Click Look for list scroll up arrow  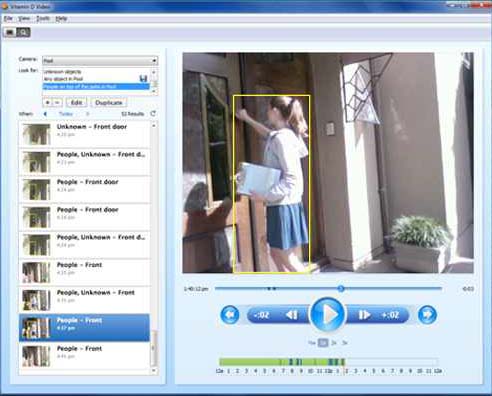coord(154,72)
